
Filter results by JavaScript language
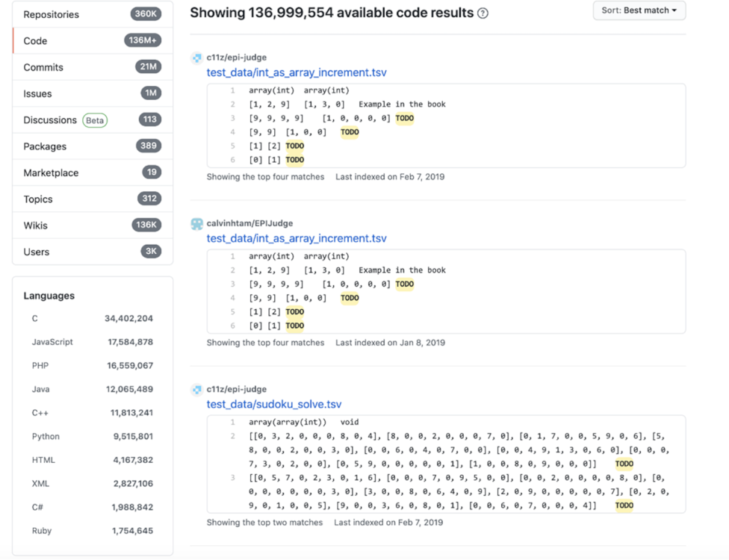[52, 342]
